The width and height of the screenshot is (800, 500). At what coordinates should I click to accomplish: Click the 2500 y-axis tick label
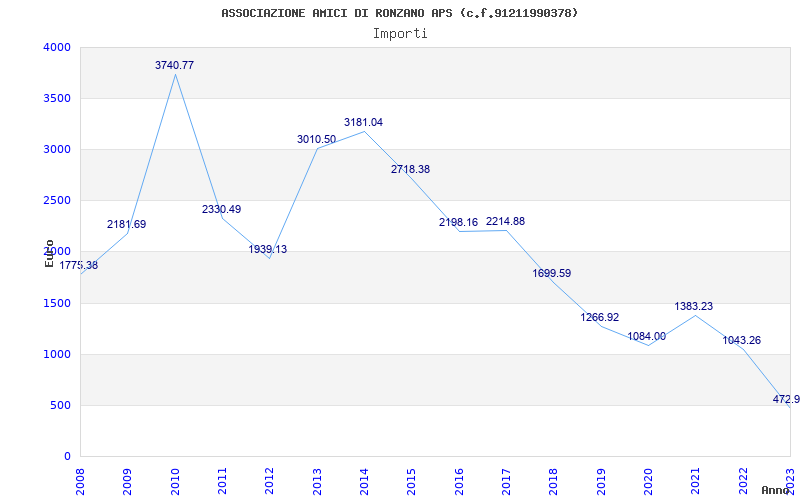(x=55, y=201)
